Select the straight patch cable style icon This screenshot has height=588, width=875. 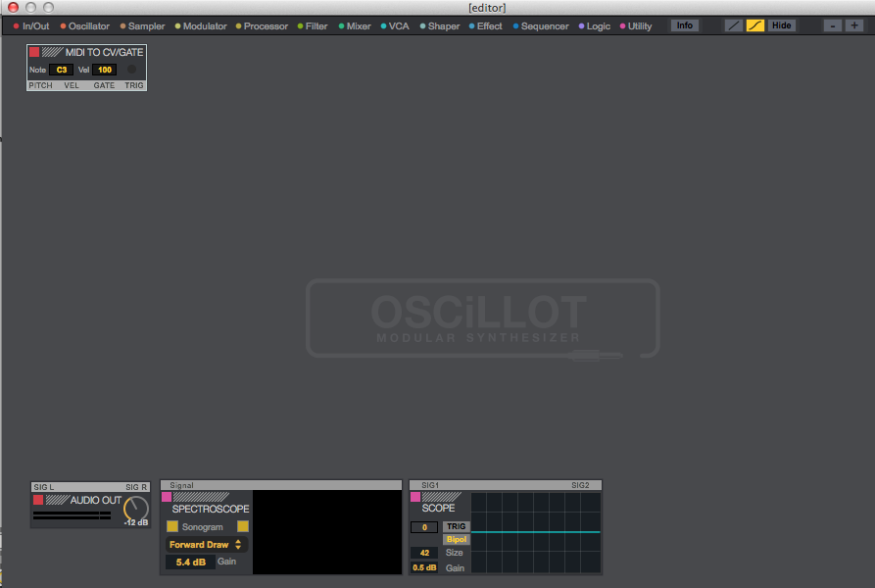tap(733, 25)
